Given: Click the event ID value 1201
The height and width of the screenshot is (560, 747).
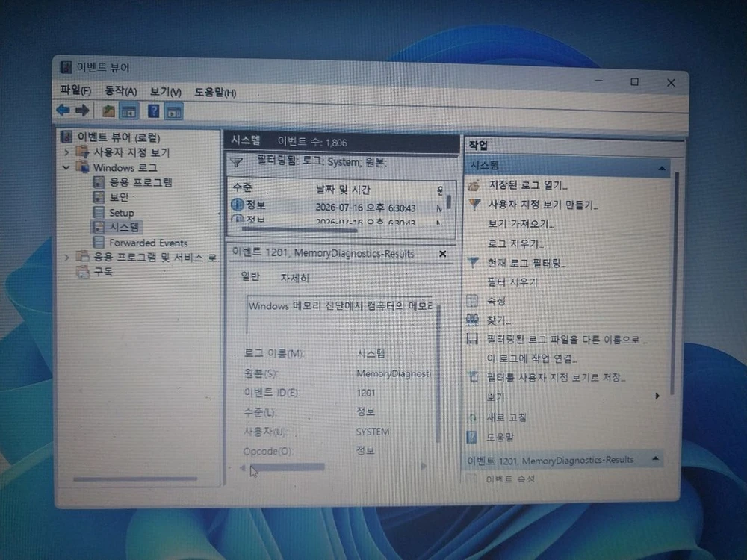Looking at the screenshot, I should (x=366, y=393).
